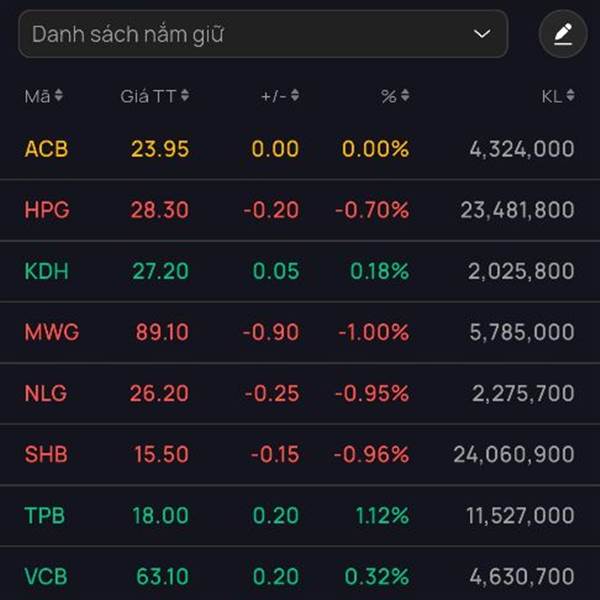Sort by Giá TT column sort icon
This screenshot has width=600, height=600.
tap(185, 96)
